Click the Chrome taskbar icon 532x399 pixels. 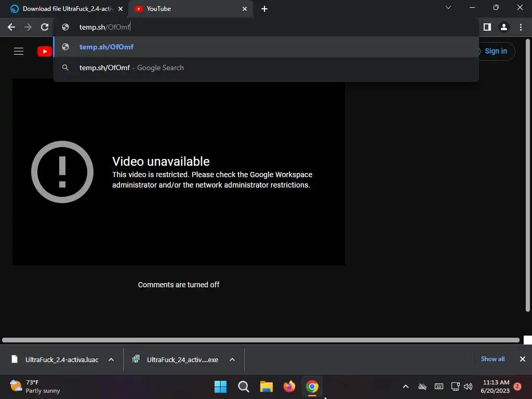pos(312,387)
